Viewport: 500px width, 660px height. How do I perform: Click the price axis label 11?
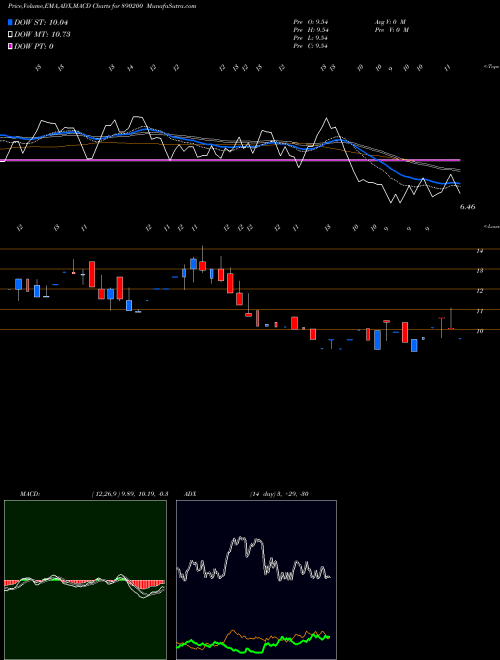[479, 311]
